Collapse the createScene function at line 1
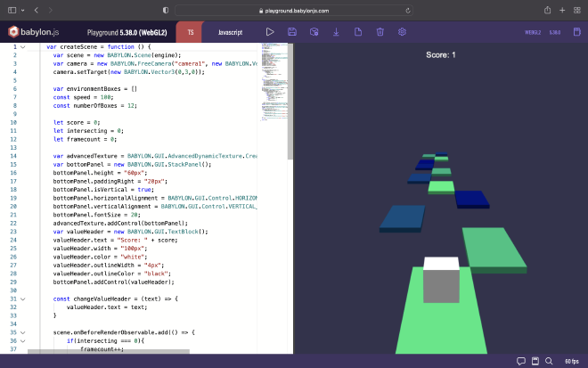Image resolution: width=588 pixels, height=368 pixels. [x=24, y=46]
